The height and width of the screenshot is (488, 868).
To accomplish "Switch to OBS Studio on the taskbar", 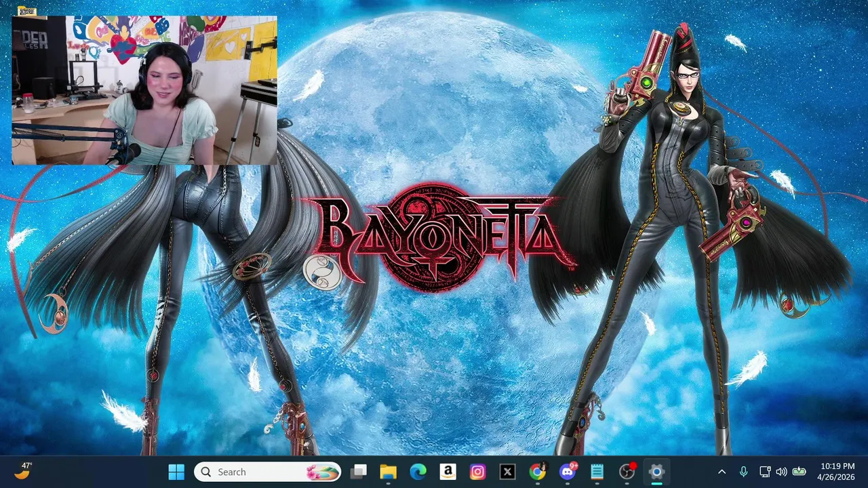I will tap(627, 472).
